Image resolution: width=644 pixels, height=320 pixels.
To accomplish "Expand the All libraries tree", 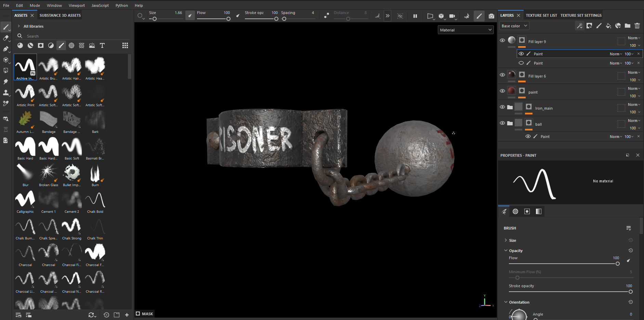I will pyautogui.click(x=19, y=26).
